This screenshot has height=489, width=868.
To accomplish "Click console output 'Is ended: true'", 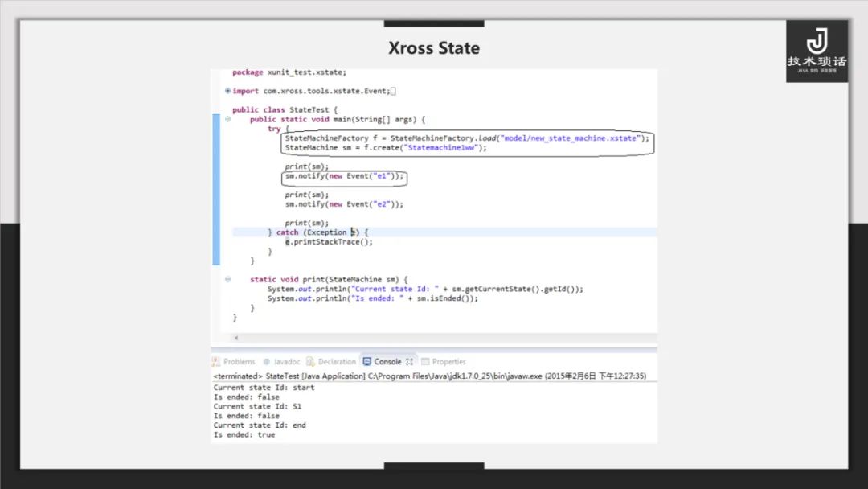I will (244, 435).
